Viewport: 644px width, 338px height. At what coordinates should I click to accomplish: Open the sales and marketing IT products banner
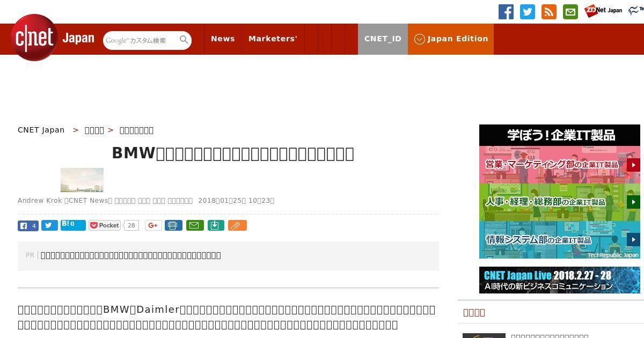pos(560,165)
